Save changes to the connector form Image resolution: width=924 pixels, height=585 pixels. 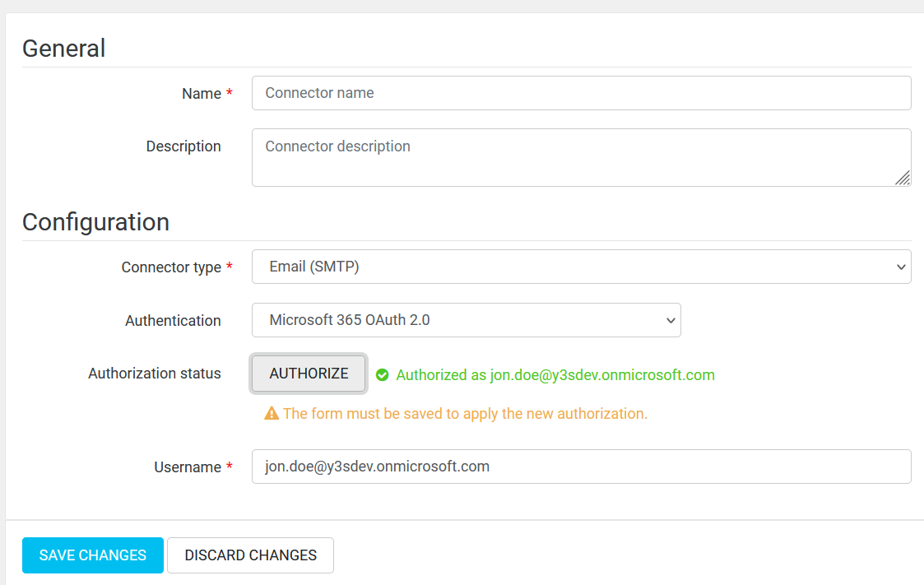[x=93, y=555]
